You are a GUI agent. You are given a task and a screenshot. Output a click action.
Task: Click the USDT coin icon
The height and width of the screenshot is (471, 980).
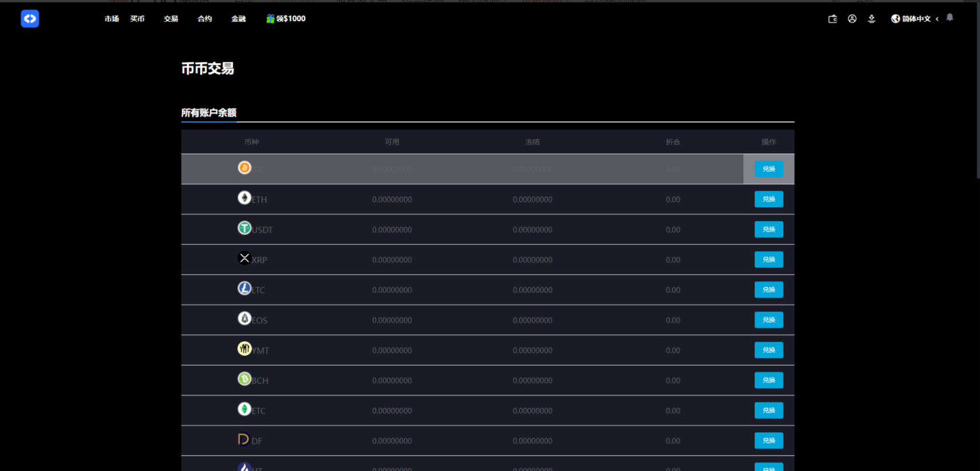click(x=244, y=228)
